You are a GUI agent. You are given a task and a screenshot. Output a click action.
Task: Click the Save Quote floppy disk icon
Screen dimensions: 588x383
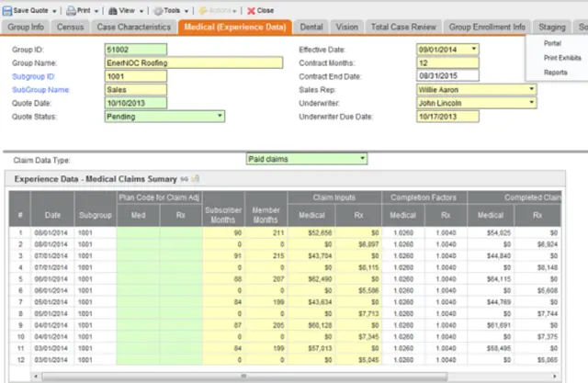pyautogui.click(x=7, y=10)
